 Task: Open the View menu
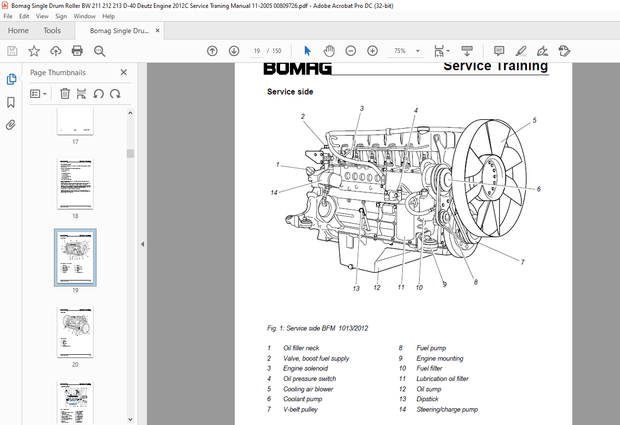[42, 16]
